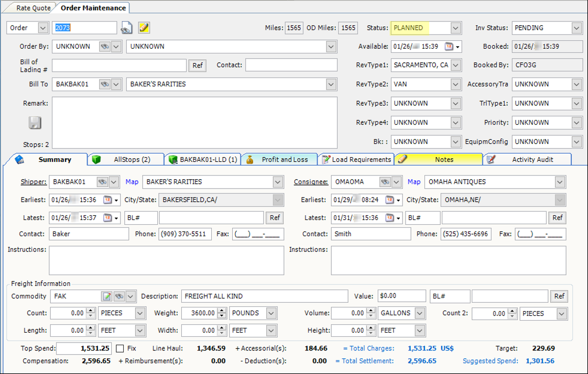Click inside the Remark text area
588x374 pixels.
click(x=194, y=123)
